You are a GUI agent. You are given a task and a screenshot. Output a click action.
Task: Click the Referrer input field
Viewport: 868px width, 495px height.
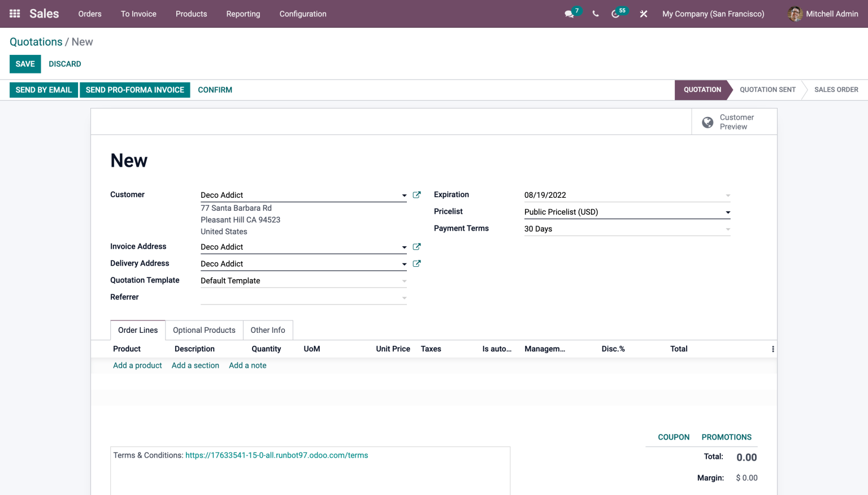coord(300,297)
